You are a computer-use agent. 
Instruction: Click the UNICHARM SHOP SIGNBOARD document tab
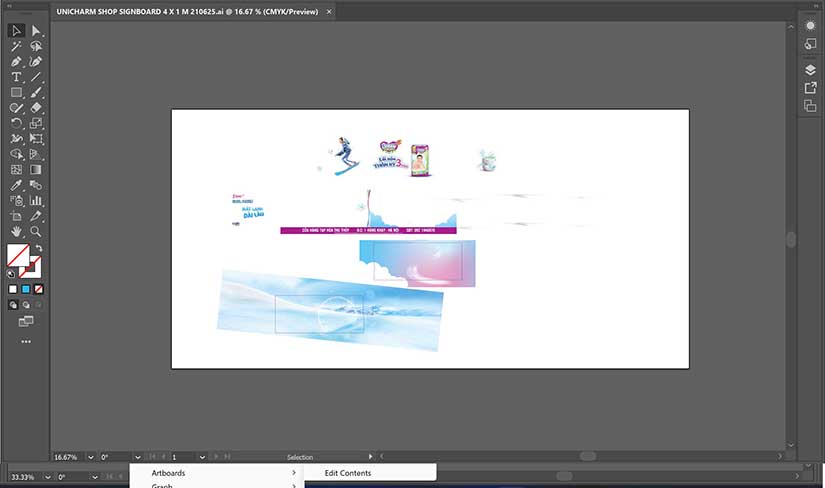coord(187,12)
